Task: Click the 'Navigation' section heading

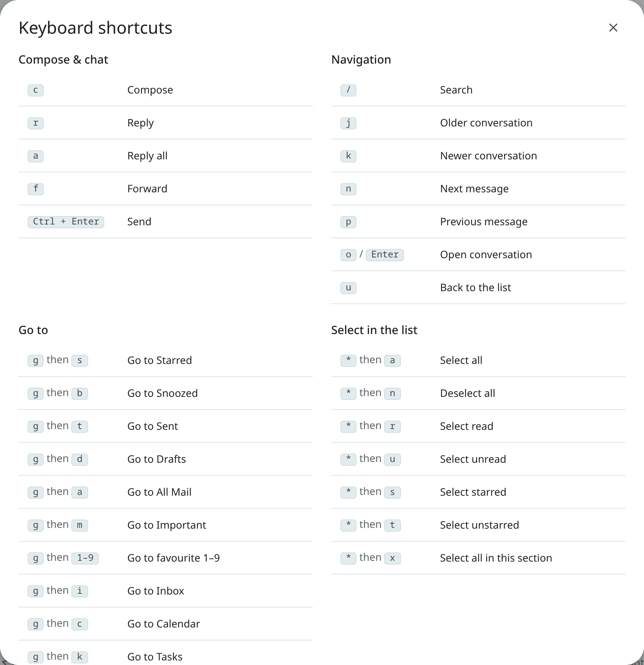Action: click(361, 60)
